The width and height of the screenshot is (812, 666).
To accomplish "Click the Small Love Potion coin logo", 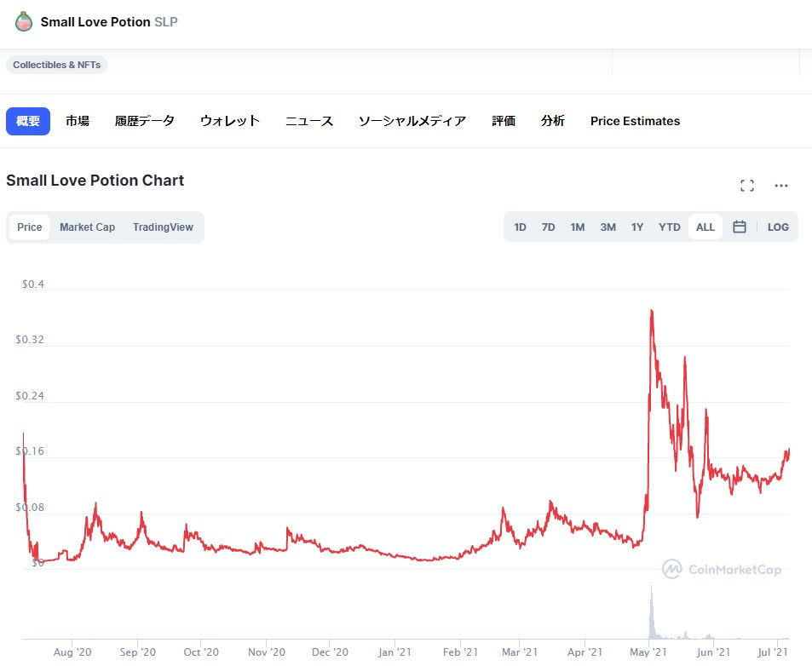I will [23, 22].
